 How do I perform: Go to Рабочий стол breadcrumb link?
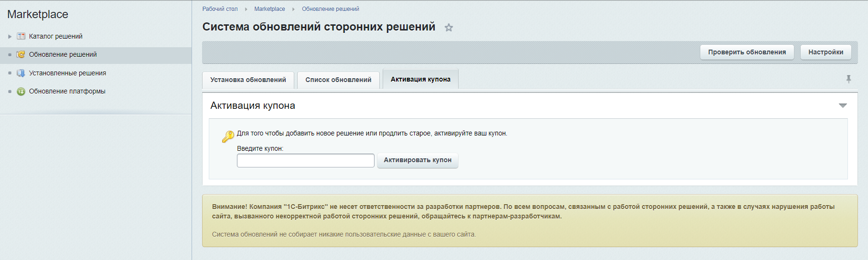(x=220, y=9)
